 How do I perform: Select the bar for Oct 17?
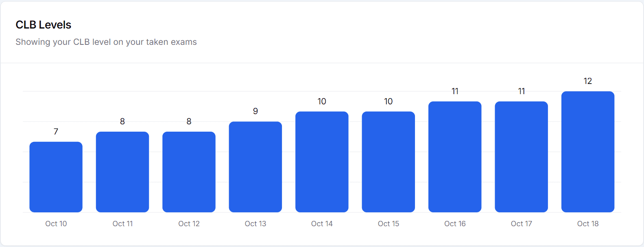(521, 157)
